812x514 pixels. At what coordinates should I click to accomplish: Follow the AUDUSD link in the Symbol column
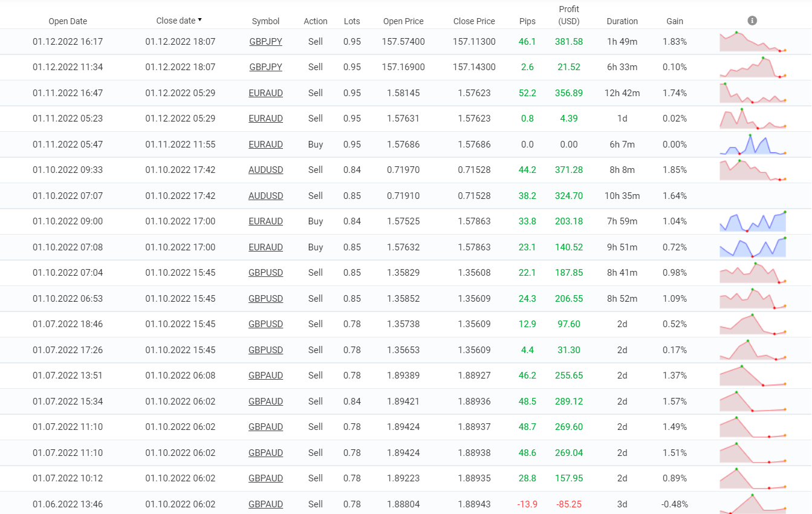(x=265, y=170)
